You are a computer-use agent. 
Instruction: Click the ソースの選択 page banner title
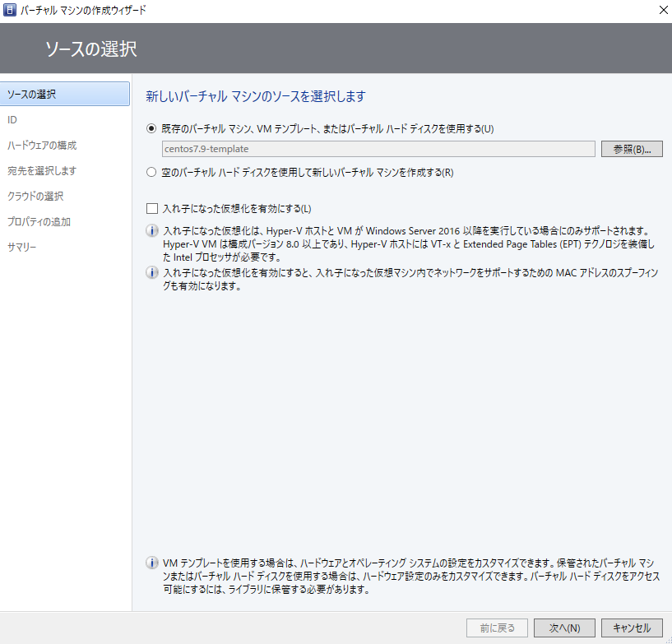click(90, 49)
